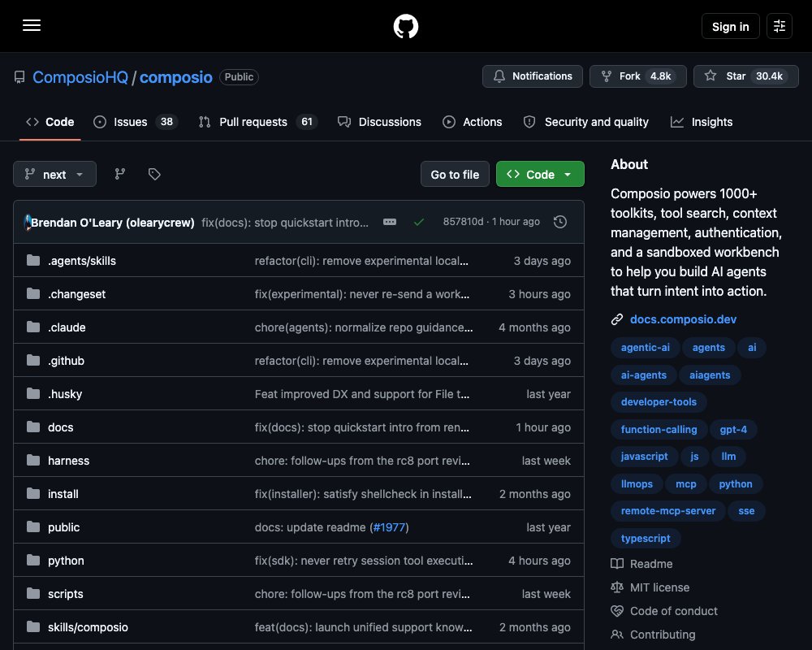Go to GitHub home via Octocat logo
This screenshot has width=812, height=650.
click(x=405, y=26)
